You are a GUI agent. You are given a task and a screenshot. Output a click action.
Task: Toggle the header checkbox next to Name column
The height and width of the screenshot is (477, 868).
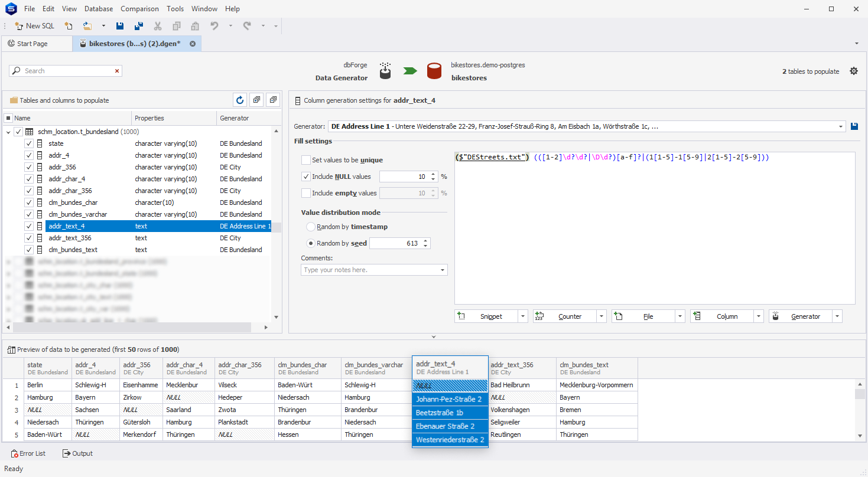pyautogui.click(x=8, y=118)
